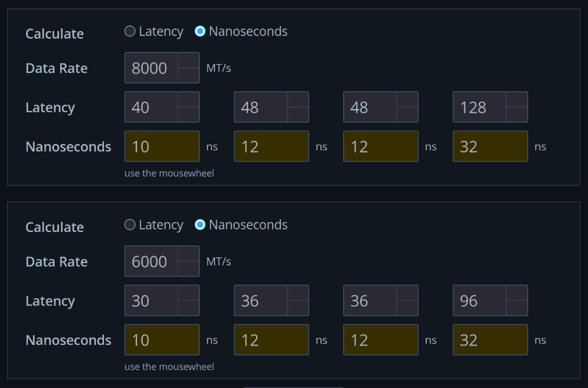
Task: Increase the 8000 data rate with up stepper
Action: coord(188,61)
